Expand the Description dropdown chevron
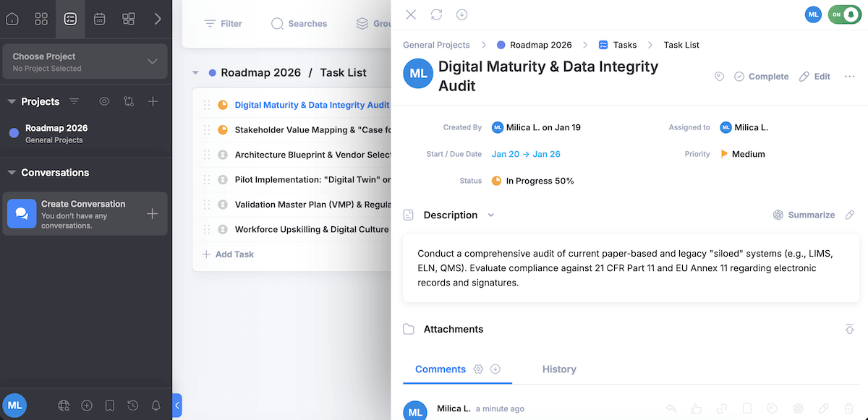The image size is (868, 420). (491, 215)
